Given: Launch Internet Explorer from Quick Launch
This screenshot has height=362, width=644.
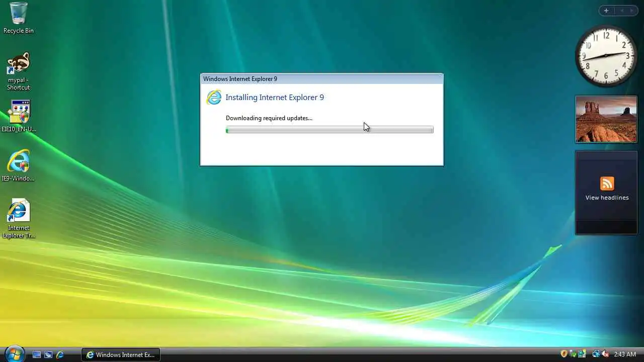Looking at the screenshot, I should [x=60, y=354].
